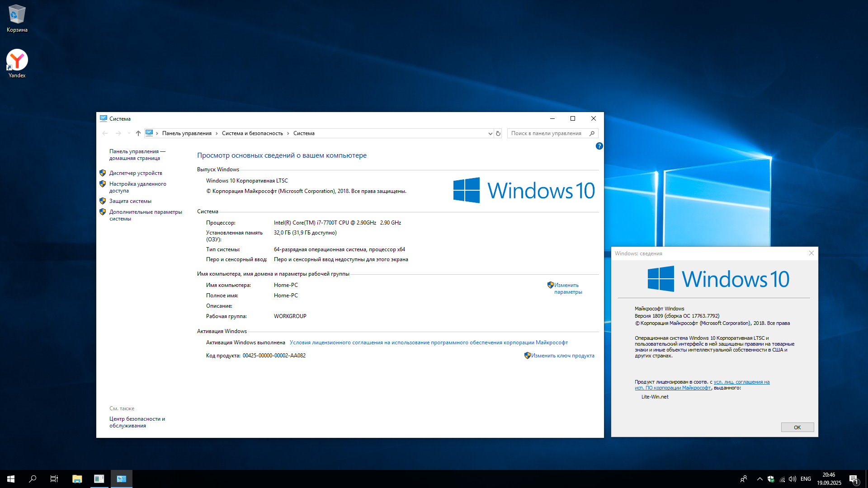This screenshot has width=868, height=488.
Task: Expand the address bar history dropdown
Action: (x=490, y=133)
